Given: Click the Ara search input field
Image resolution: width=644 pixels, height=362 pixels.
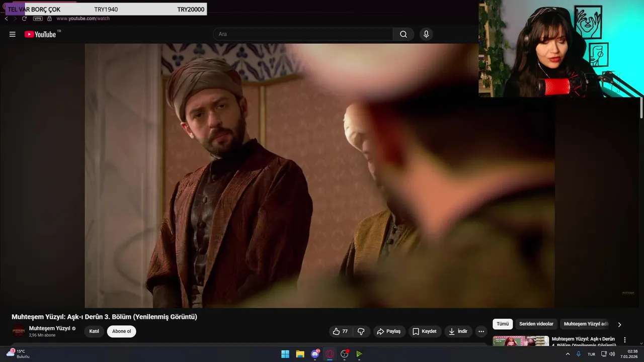Looking at the screenshot, I should pyautogui.click(x=303, y=34).
